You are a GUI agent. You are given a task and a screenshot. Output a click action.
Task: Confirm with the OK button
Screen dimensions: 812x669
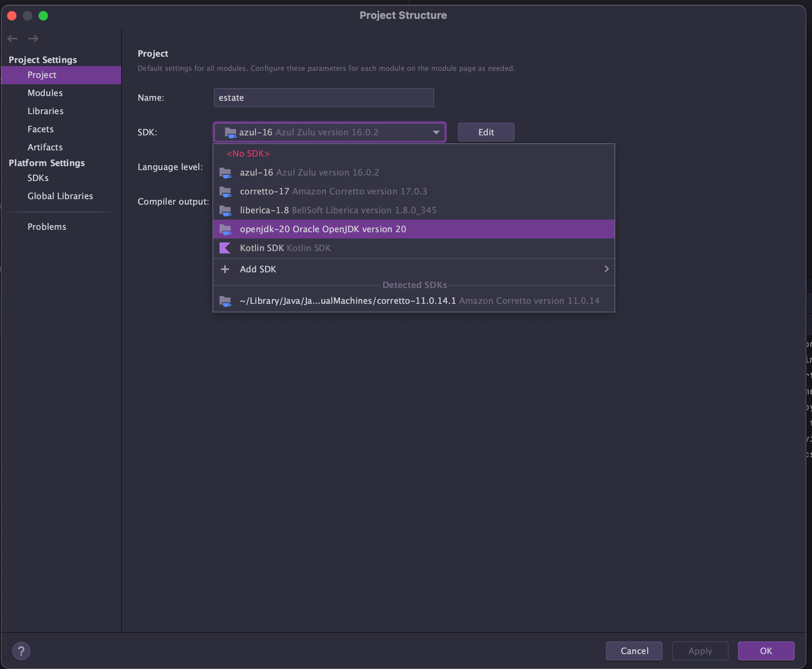[x=766, y=651]
